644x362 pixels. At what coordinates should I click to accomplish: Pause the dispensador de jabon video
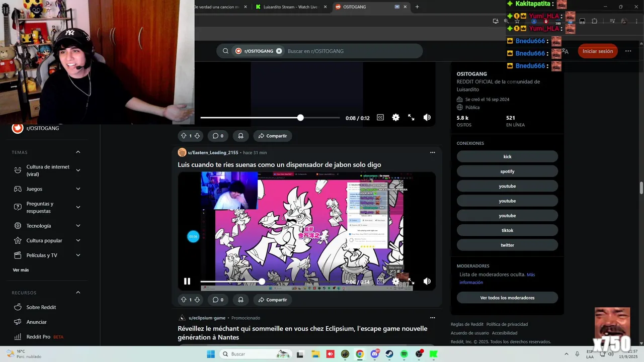click(187, 282)
